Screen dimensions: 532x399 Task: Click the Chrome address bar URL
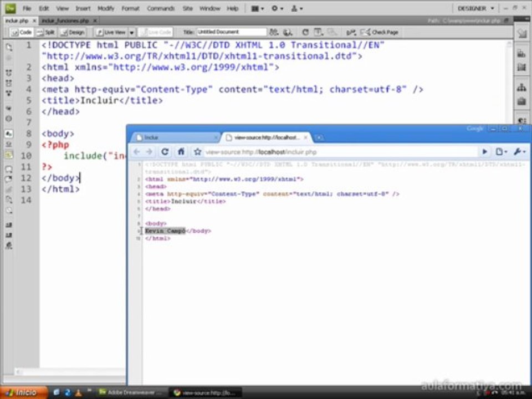click(261, 152)
